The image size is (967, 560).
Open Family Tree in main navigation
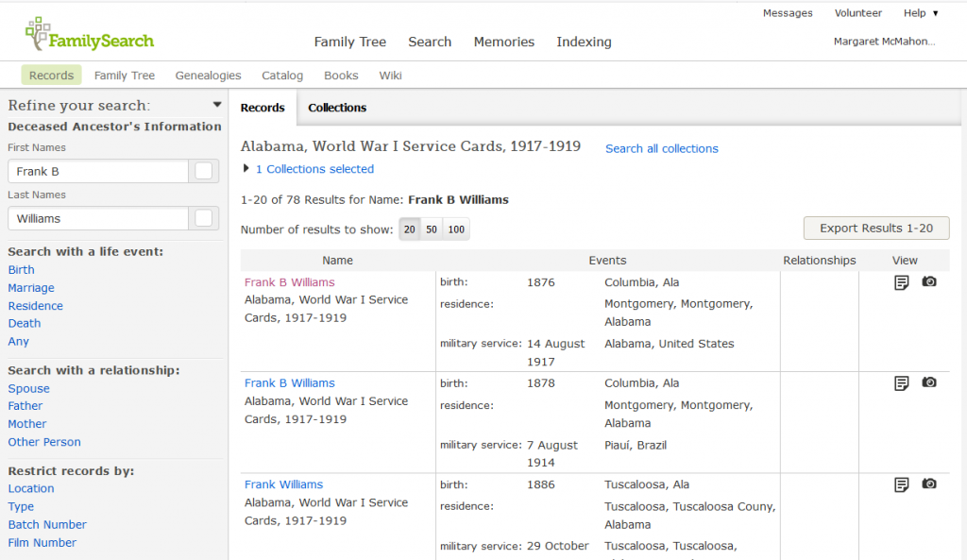pyautogui.click(x=350, y=42)
